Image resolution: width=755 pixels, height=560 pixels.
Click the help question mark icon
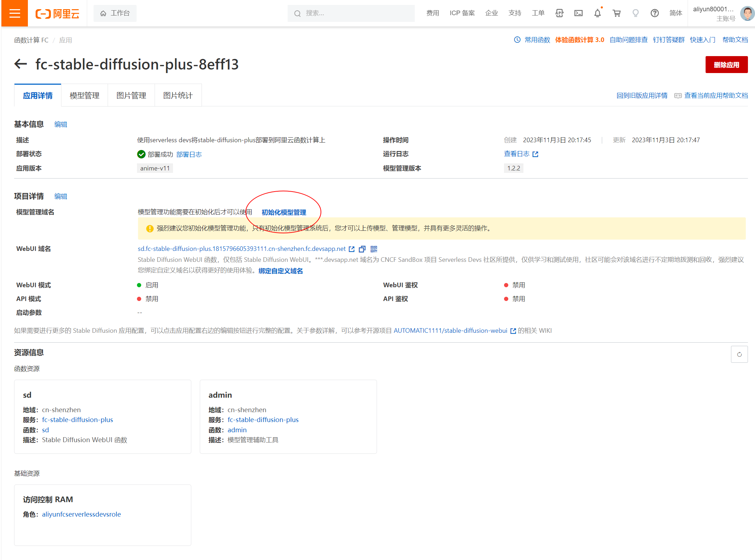click(654, 13)
